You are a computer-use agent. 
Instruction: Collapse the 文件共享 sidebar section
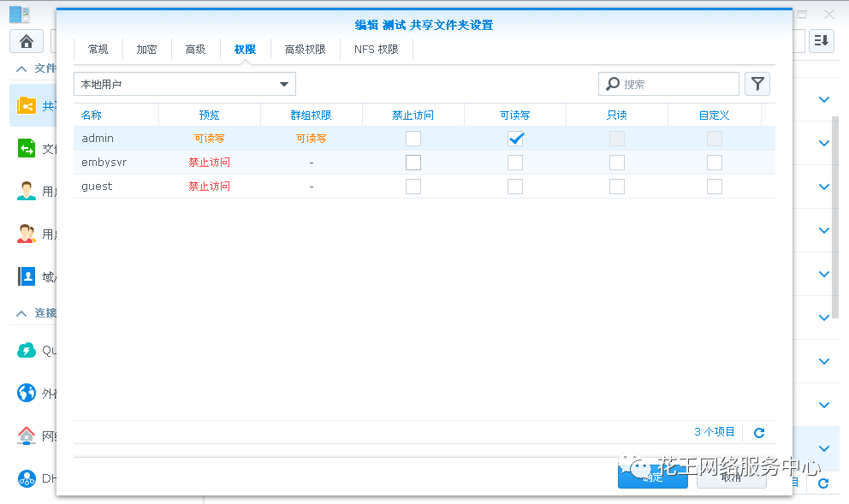21,68
